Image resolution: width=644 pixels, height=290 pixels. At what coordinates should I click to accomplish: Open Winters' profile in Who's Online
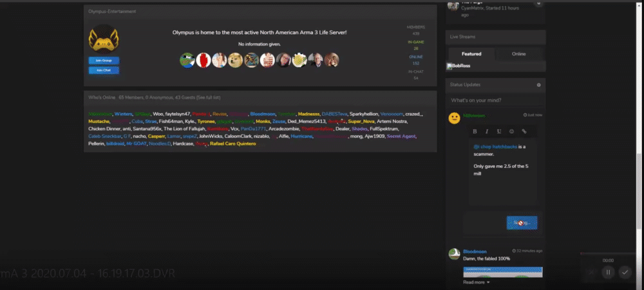click(123, 114)
